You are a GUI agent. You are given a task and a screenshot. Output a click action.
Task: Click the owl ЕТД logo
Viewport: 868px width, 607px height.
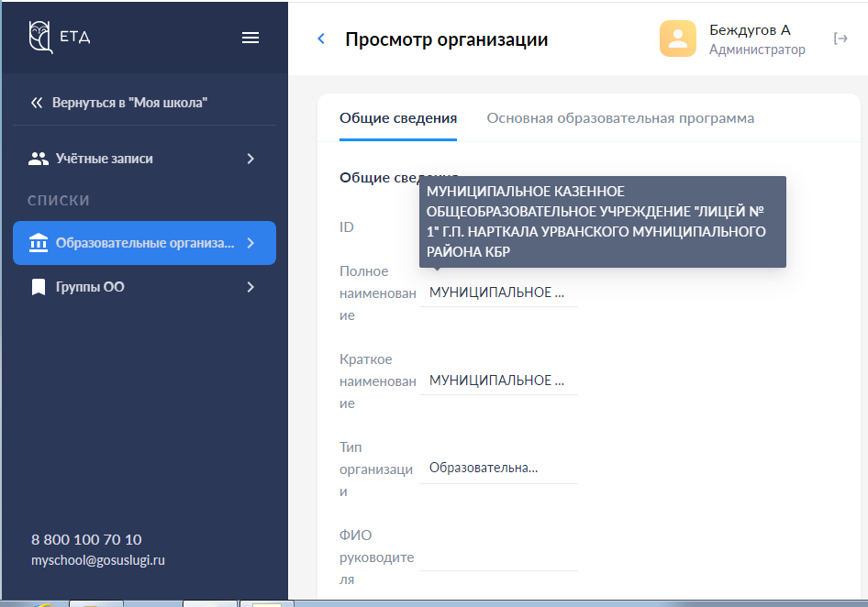[x=60, y=37]
